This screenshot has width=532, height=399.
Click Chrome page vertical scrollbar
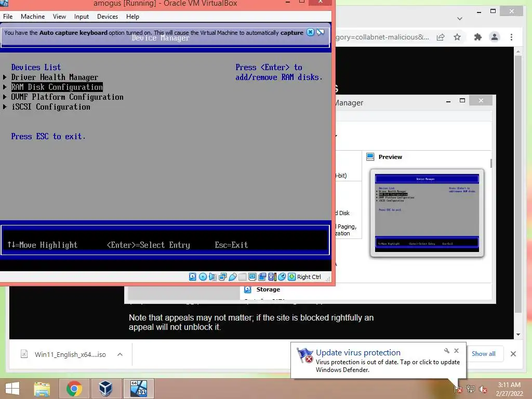pyautogui.click(x=518, y=184)
